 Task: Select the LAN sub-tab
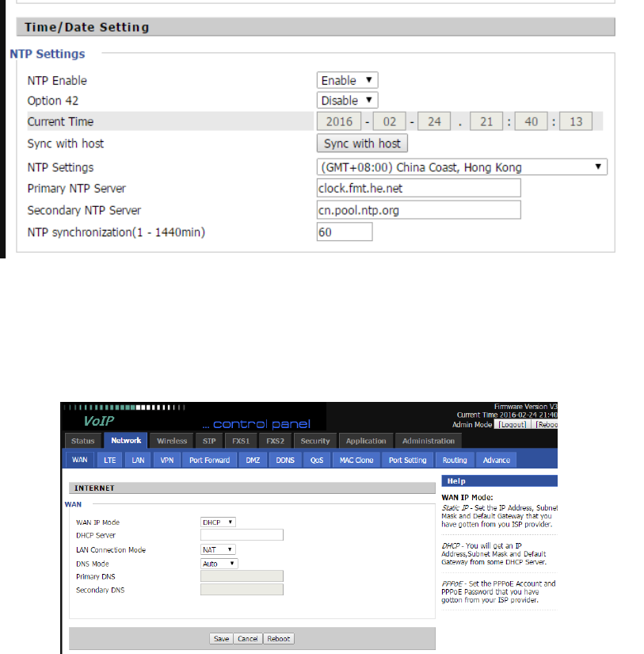pyautogui.click(x=138, y=460)
